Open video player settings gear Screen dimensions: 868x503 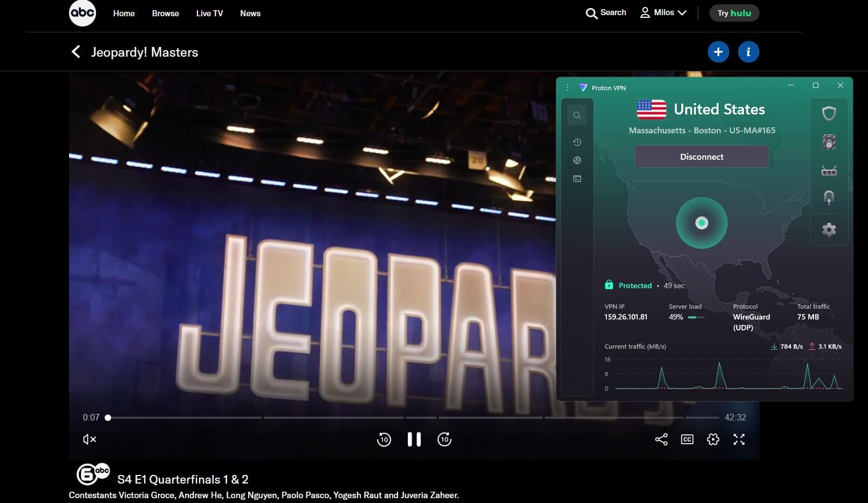pyautogui.click(x=713, y=439)
